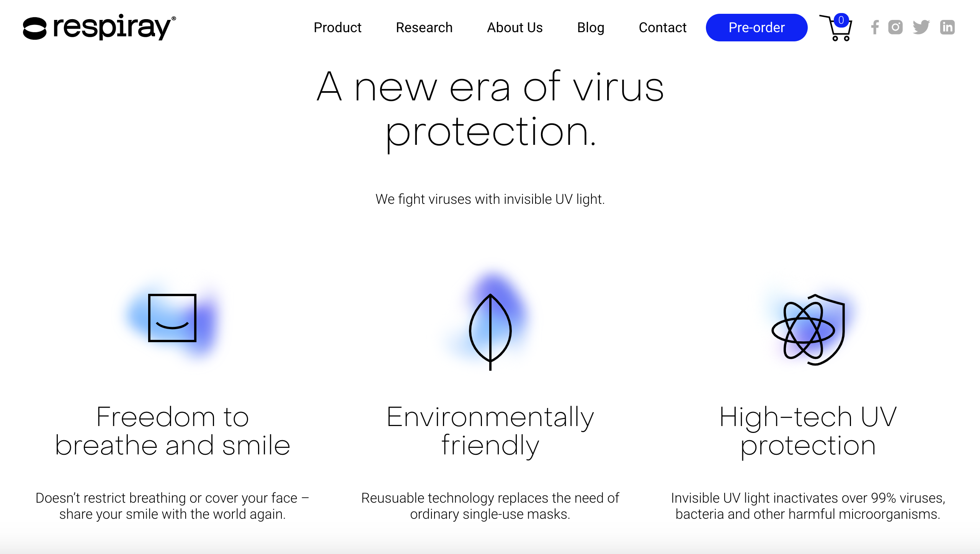This screenshot has width=980, height=554.
Task: Click the atom shield icon
Action: (808, 330)
